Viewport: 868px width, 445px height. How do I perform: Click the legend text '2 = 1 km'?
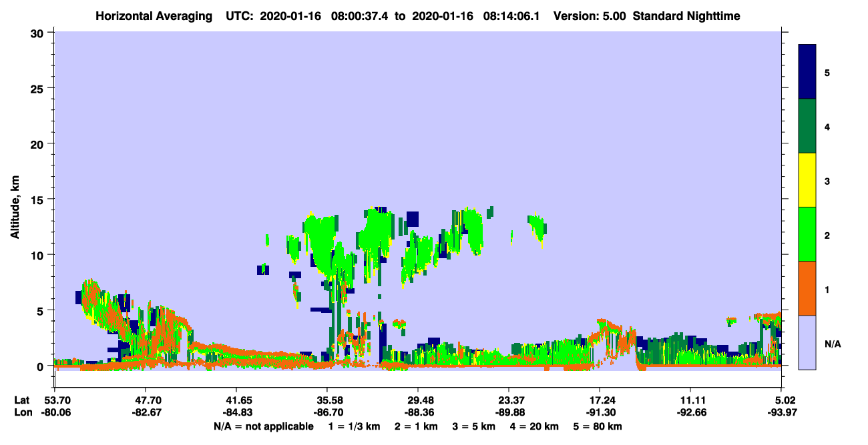416,426
